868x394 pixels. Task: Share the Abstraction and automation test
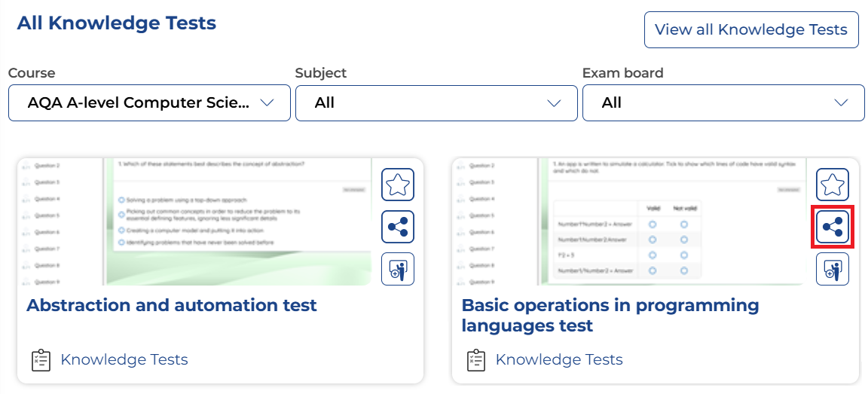coord(397,227)
